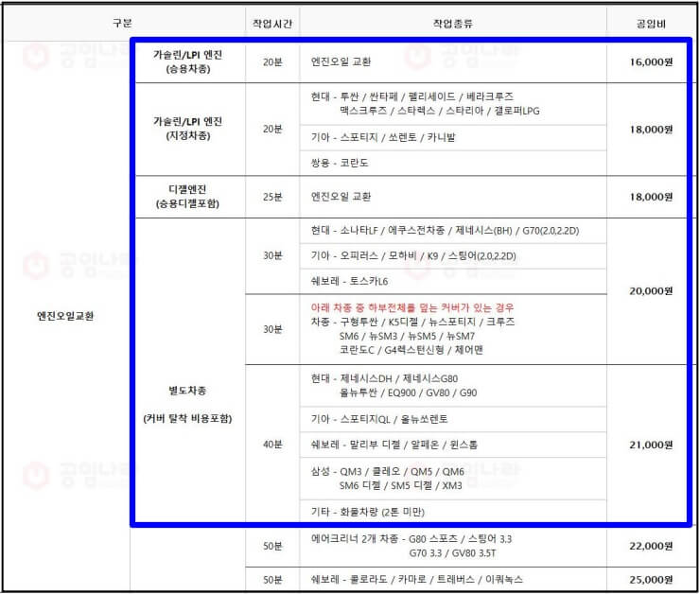Click 엔진오일 교환 in the 디젤엔진 row
This screenshot has height=594, width=700.
[x=341, y=197]
